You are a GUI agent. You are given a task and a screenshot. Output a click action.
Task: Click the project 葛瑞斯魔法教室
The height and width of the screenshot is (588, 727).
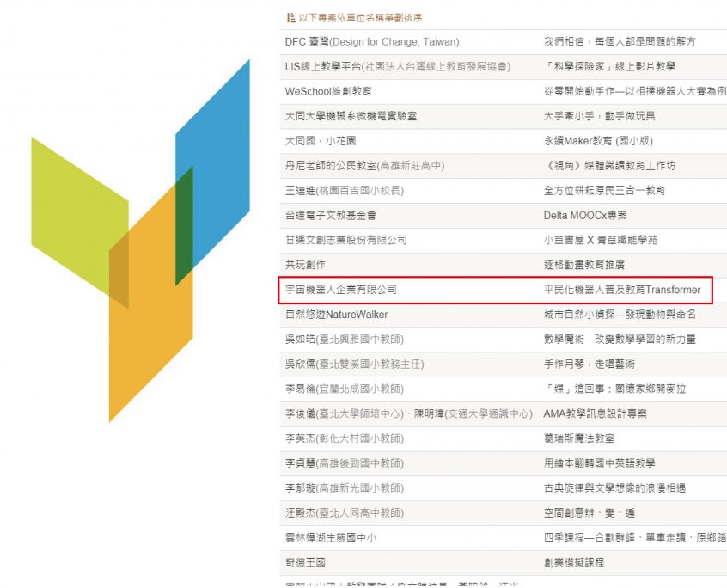point(578,438)
